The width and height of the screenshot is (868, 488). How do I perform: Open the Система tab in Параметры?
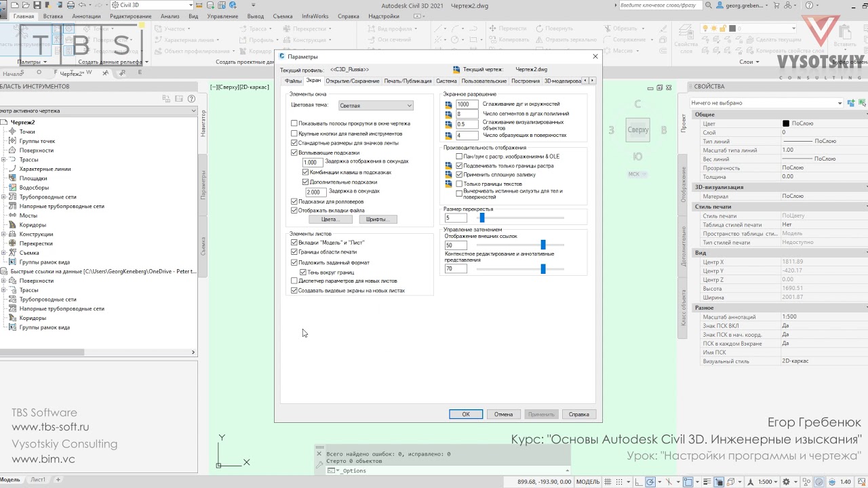point(446,81)
